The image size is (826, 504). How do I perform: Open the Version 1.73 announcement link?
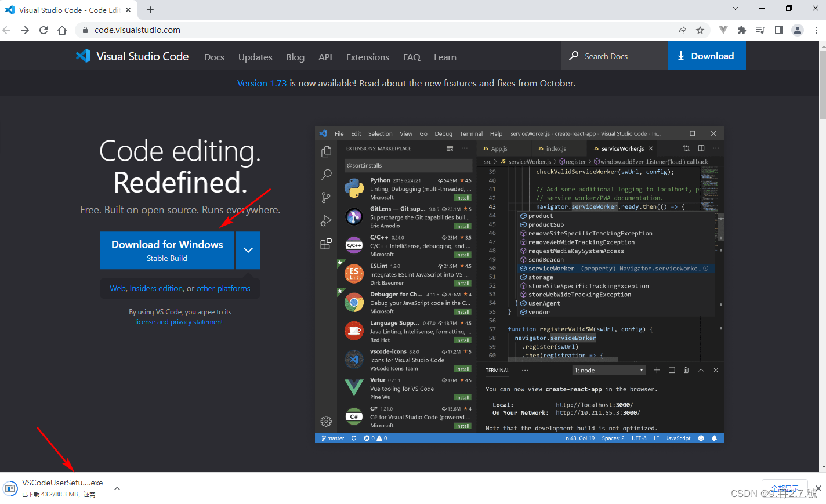(x=262, y=84)
